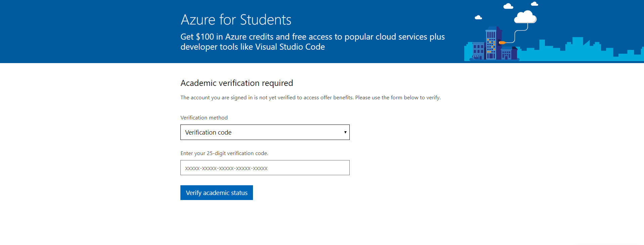
Task: Click the orange cable plug in the banner
Action: (502, 43)
